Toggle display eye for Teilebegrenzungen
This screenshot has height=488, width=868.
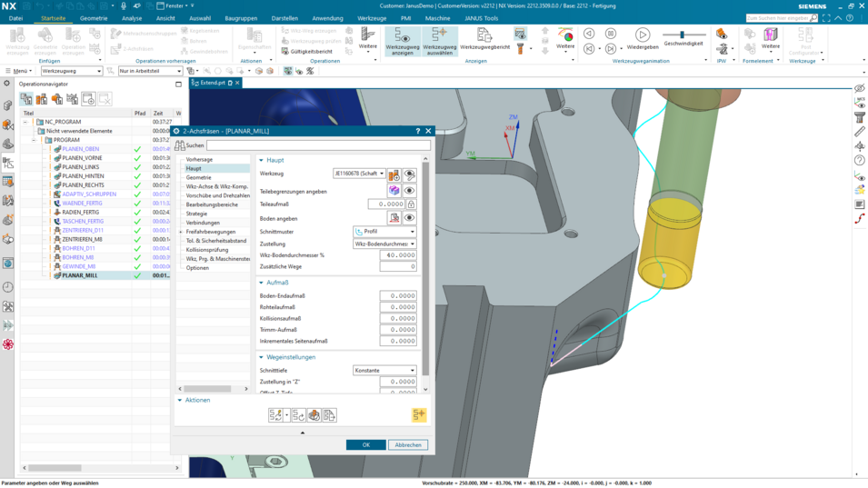pyautogui.click(x=410, y=191)
